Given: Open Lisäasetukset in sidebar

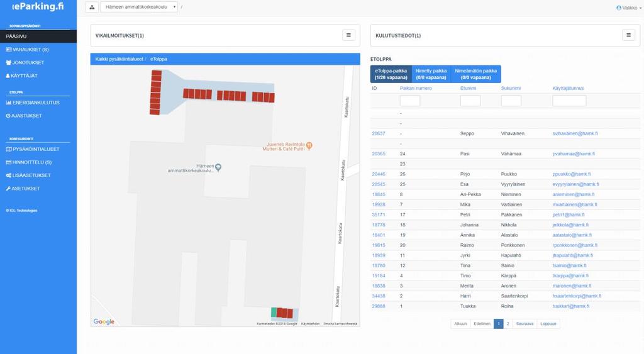Looking at the screenshot, I should [x=28, y=175].
